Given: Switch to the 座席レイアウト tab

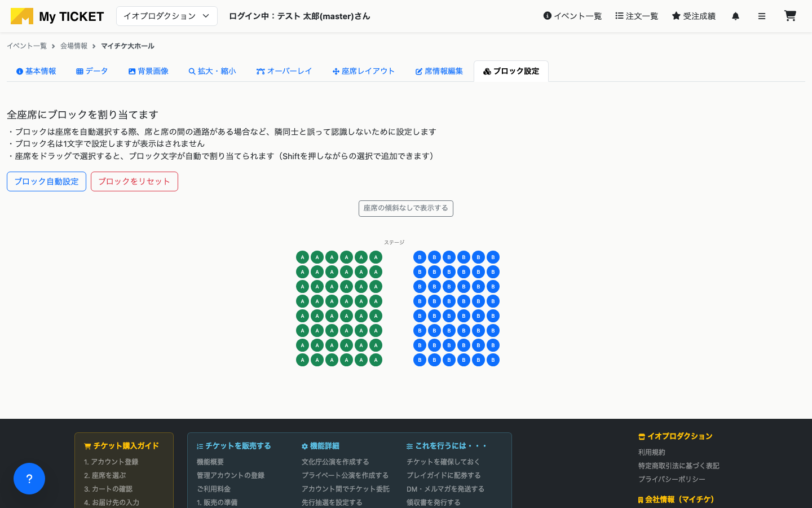Looking at the screenshot, I should tap(364, 71).
